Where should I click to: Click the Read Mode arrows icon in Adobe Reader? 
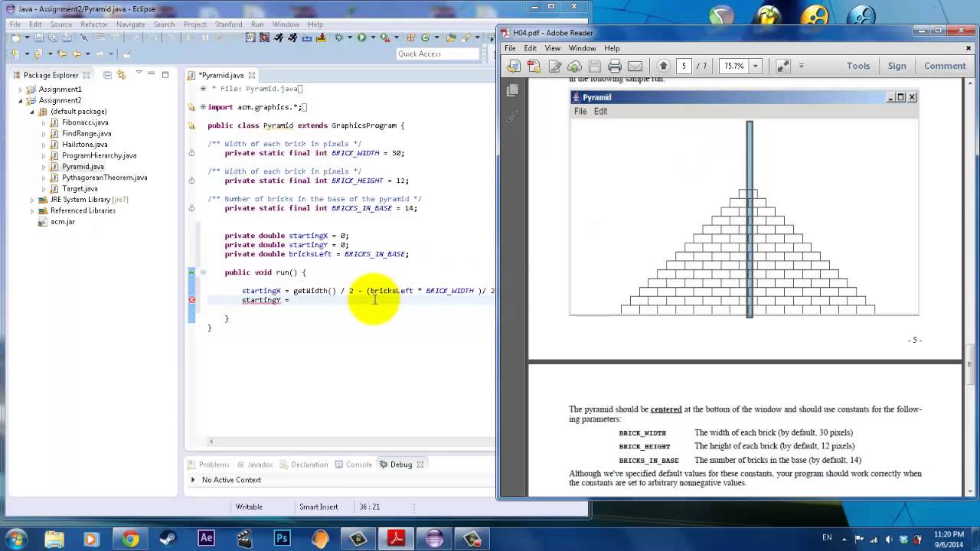tap(782, 66)
